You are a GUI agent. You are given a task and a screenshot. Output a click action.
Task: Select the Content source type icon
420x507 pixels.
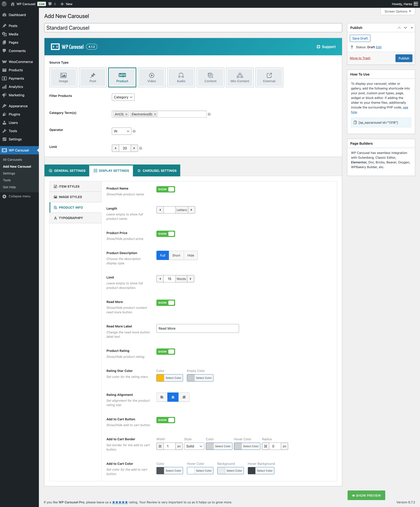210,77
